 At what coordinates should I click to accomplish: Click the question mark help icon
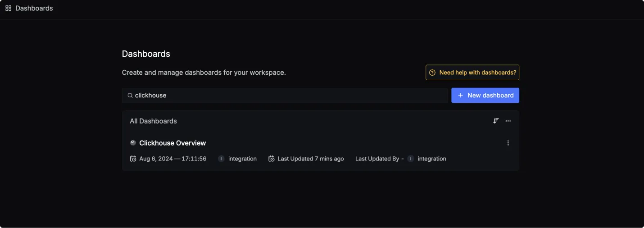(x=432, y=73)
